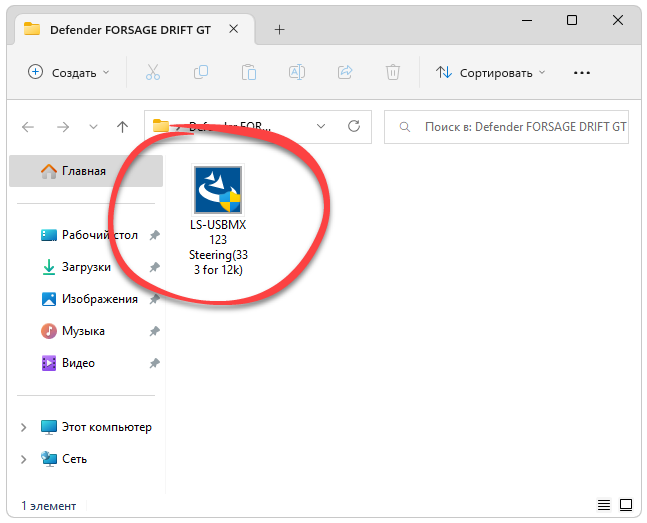Click the 1 элемент status text

(49, 506)
